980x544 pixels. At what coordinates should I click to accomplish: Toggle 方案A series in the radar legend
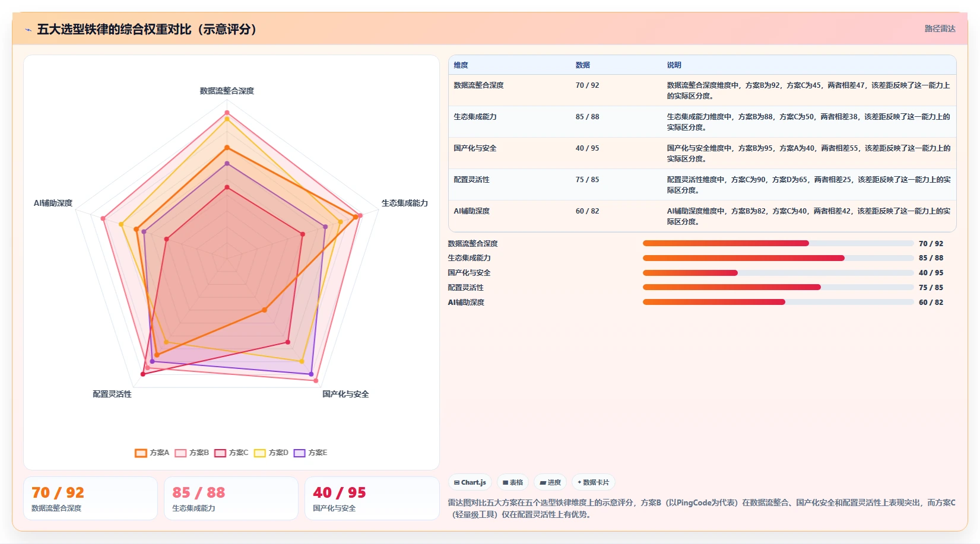click(152, 453)
